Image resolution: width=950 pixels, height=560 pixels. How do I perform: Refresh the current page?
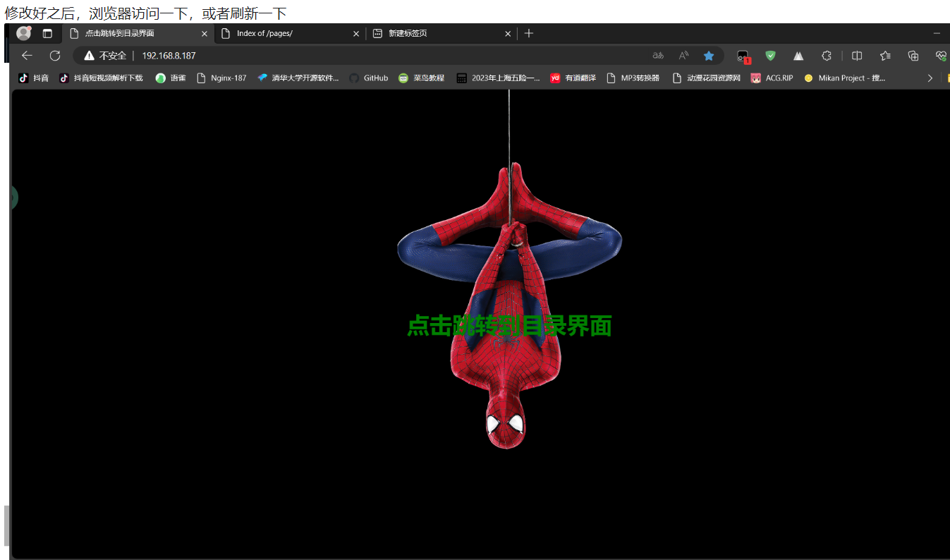pyautogui.click(x=55, y=56)
